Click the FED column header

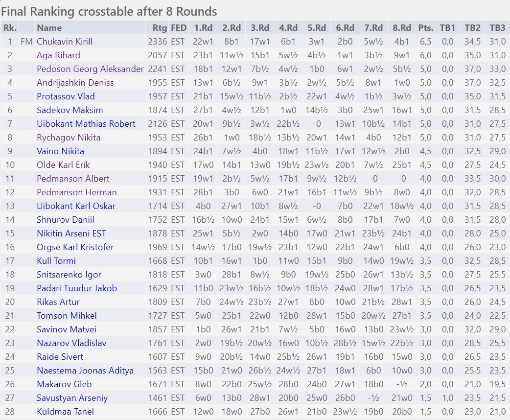coord(179,27)
